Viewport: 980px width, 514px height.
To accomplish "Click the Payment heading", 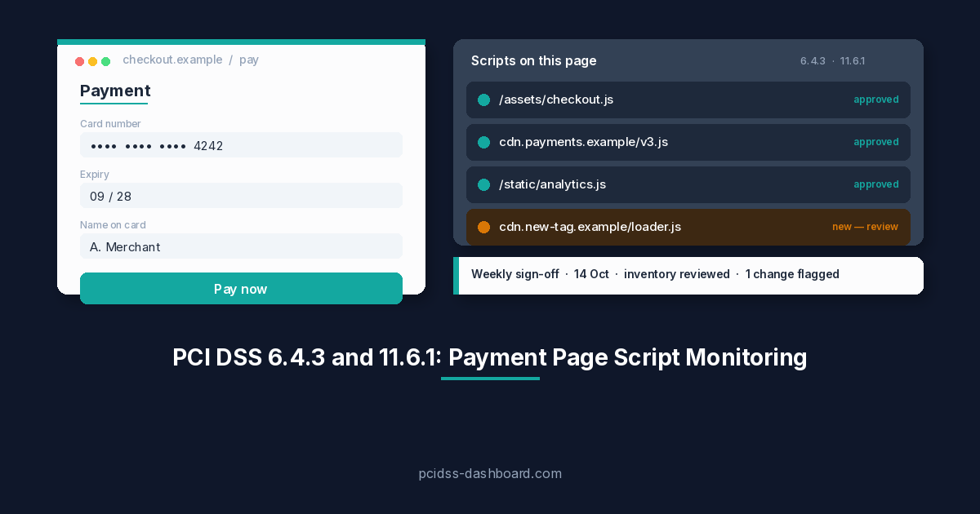I will [x=115, y=91].
